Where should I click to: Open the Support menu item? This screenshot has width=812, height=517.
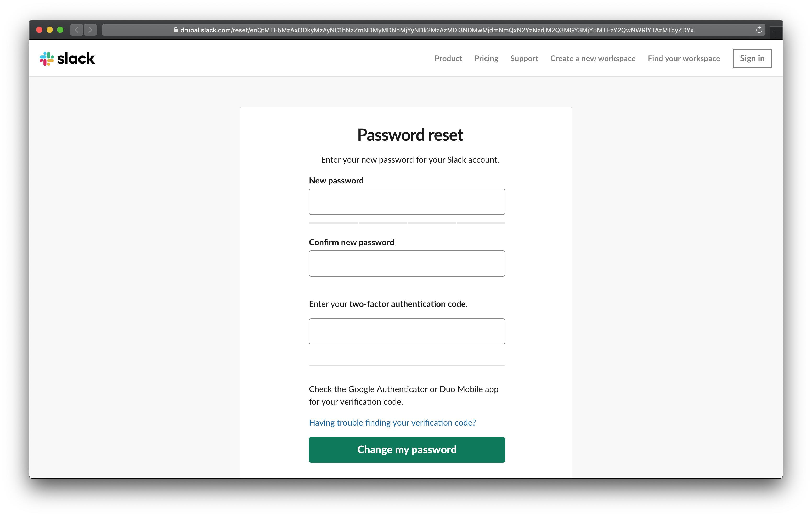pyautogui.click(x=524, y=59)
